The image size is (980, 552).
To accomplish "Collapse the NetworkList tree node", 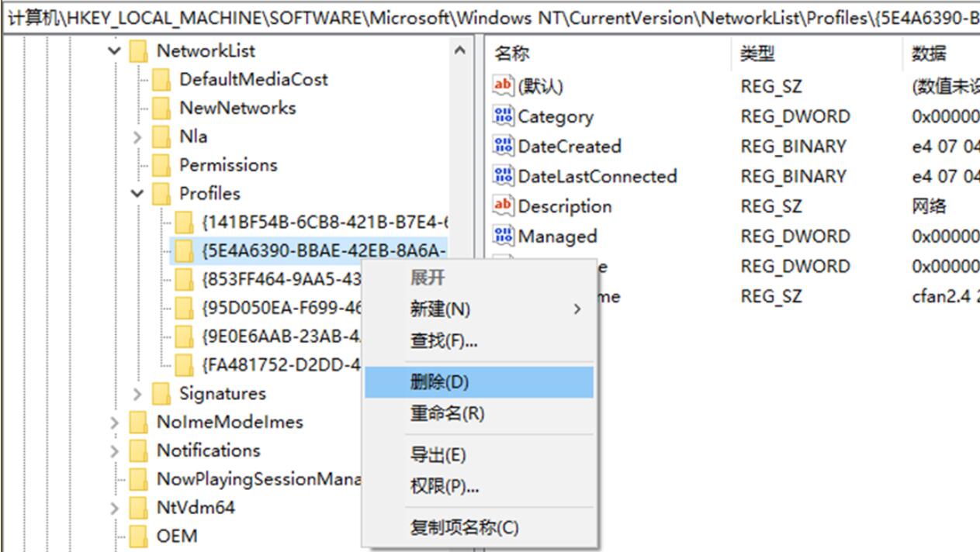I will click(x=115, y=51).
